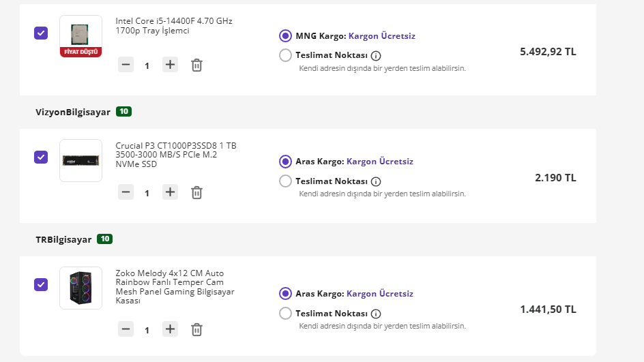Image resolution: width=644 pixels, height=362 pixels.
Task: Open info icon beside Intel's Teslimat Noktası
Action: [x=376, y=56]
